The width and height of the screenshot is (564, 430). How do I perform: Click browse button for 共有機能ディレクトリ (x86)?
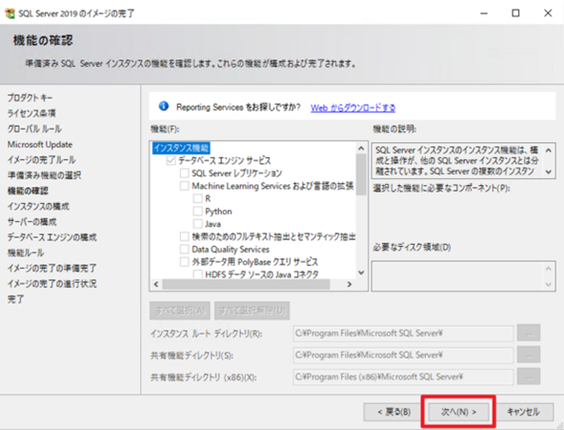(528, 377)
